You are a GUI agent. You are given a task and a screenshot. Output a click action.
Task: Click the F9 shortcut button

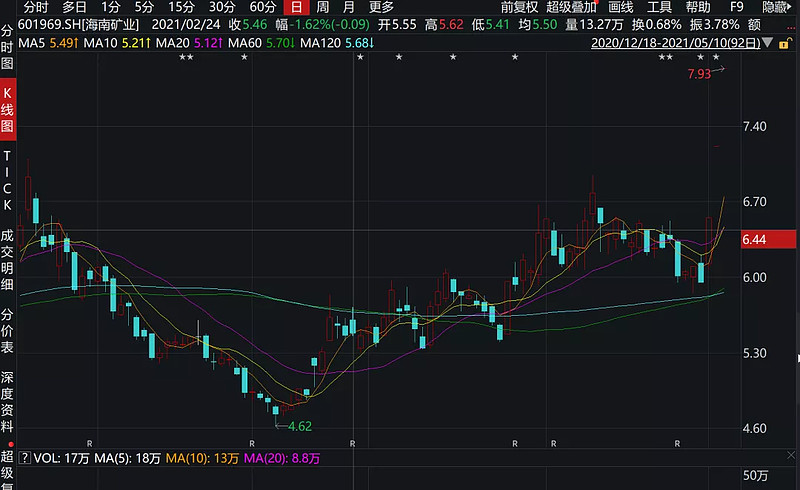click(737, 7)
